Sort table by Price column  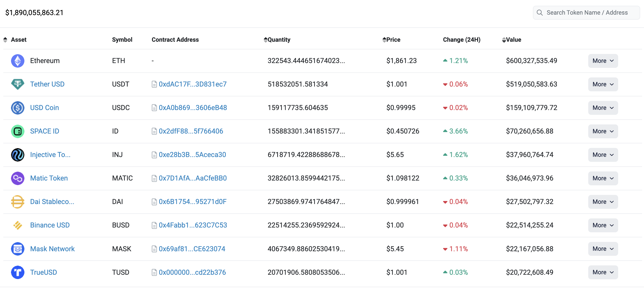pyautogui.click(x=384, y=40)
